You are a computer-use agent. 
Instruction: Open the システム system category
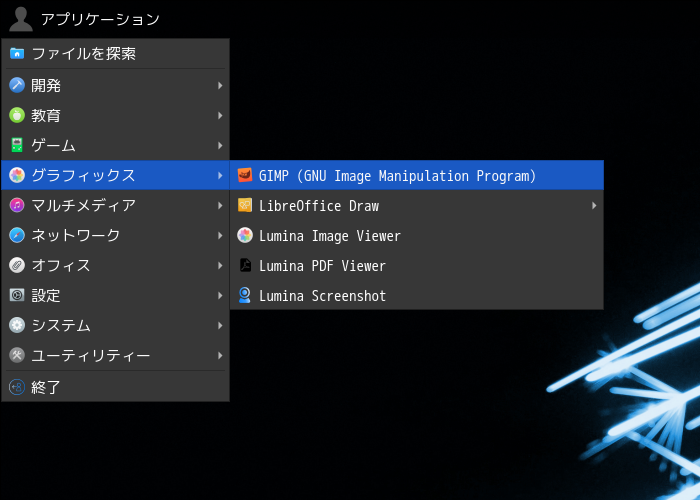pyautogui.click(x=116, y=325)
